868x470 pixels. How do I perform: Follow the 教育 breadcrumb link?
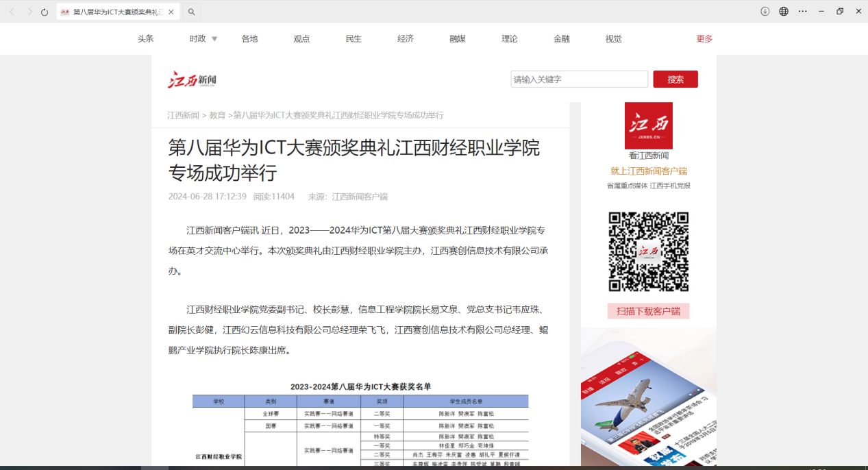click(217, 115)
